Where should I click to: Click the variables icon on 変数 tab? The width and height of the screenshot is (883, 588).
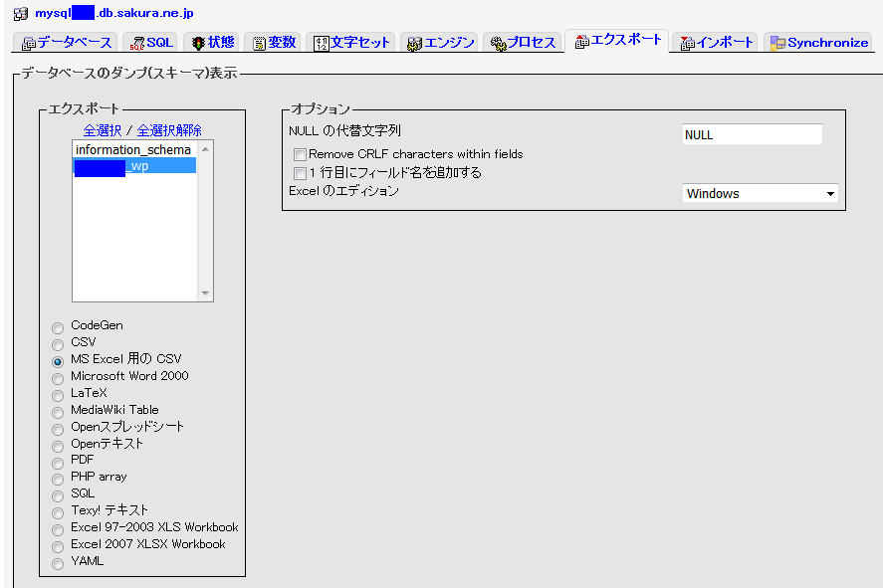tap(259, 44)
